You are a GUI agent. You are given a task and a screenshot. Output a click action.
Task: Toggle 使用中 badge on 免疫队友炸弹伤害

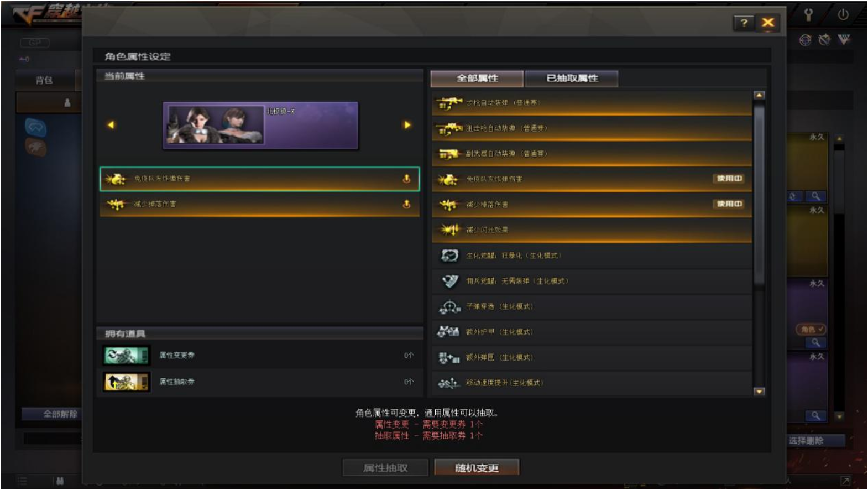click(729, 179)
